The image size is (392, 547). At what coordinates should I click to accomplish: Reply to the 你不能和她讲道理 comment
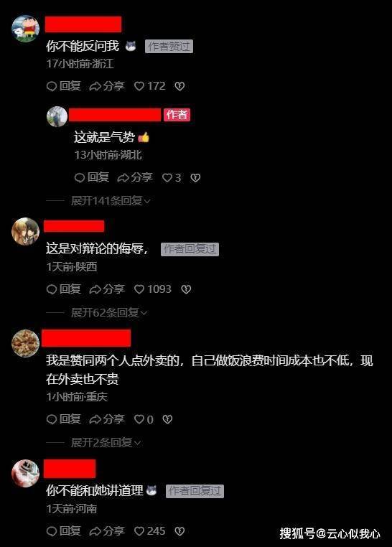[x=64, y=531]
